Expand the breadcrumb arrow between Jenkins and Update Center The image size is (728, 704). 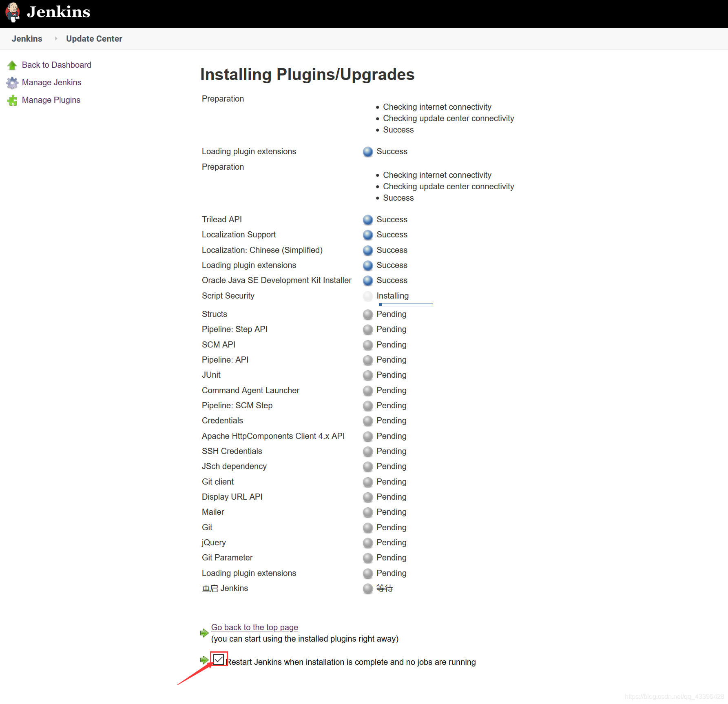(x=56, y=38)
